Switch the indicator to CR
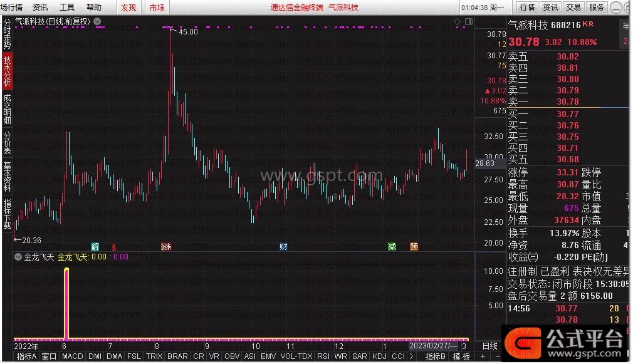 [x=199, y=356]
